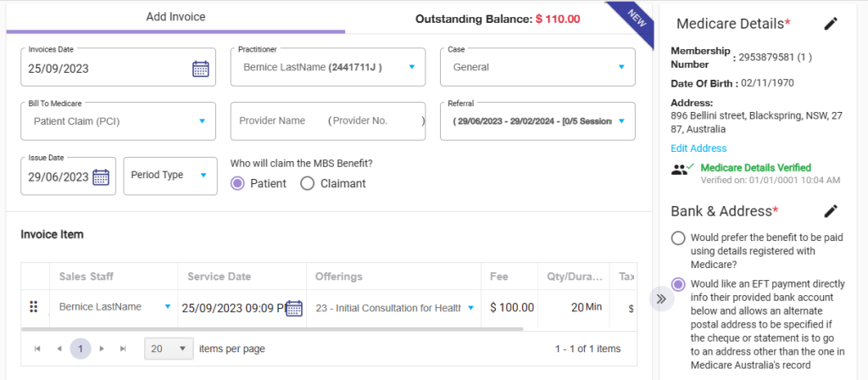
Task: Edit Medicare Details with pencil icon
Action: 831,24
